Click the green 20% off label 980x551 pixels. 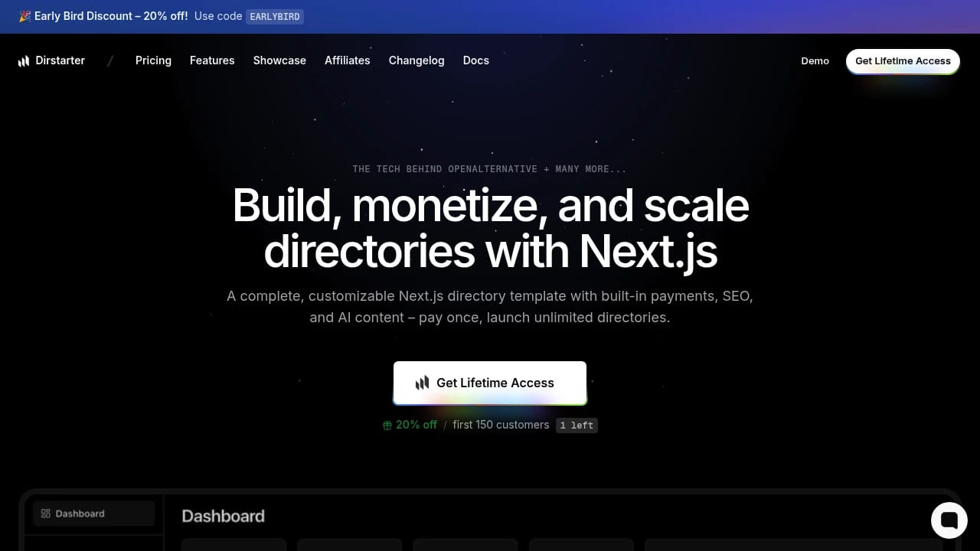tap(416, 425)
